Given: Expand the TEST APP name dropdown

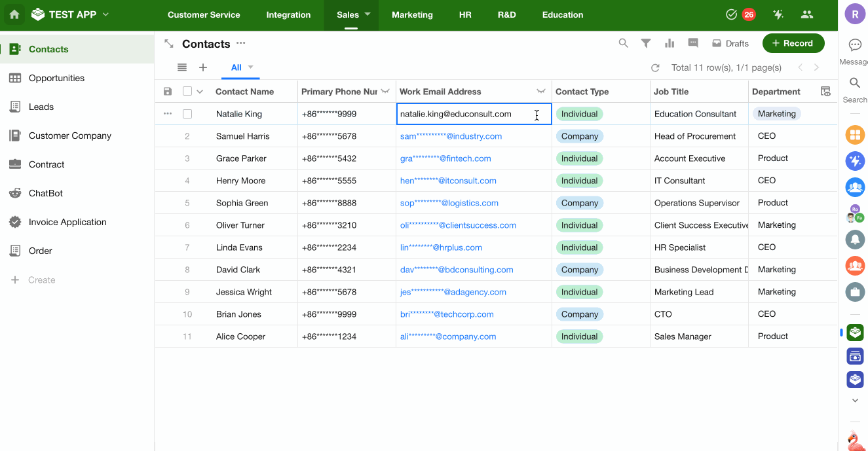Looking at the screenshot, I should coord(105,14).
